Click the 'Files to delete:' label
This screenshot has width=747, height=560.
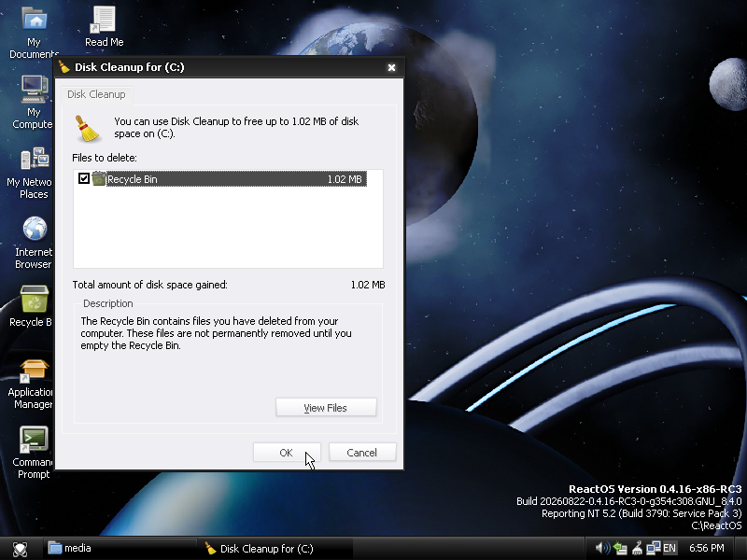[105, 158]
